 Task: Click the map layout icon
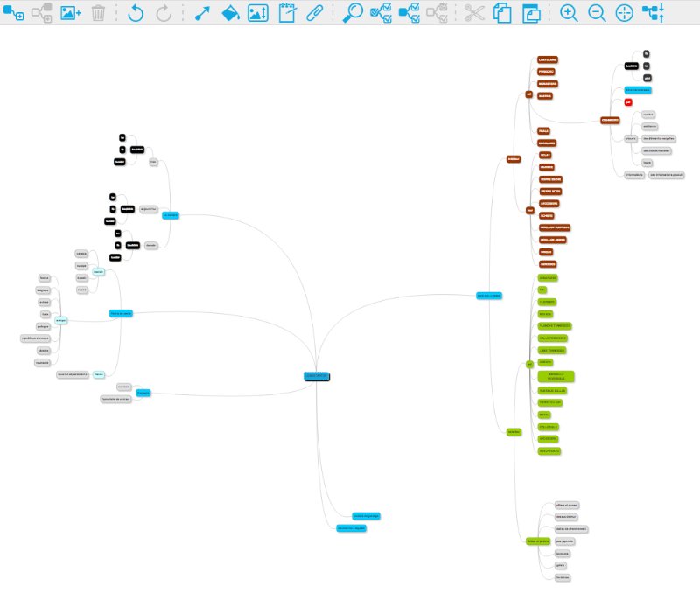coord(653,13)
